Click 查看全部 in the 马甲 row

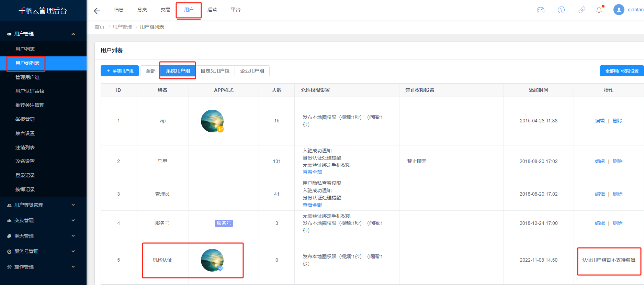(312, 172)
